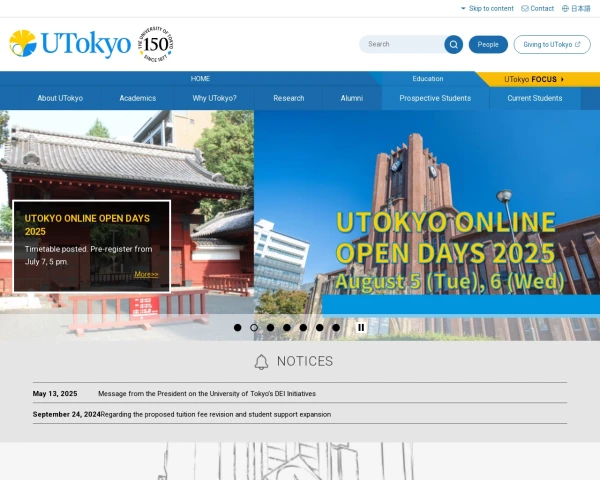The width and height of the screenshot is (600, 480).
Task: Select the second carousel slide dot
Action: 254,328
